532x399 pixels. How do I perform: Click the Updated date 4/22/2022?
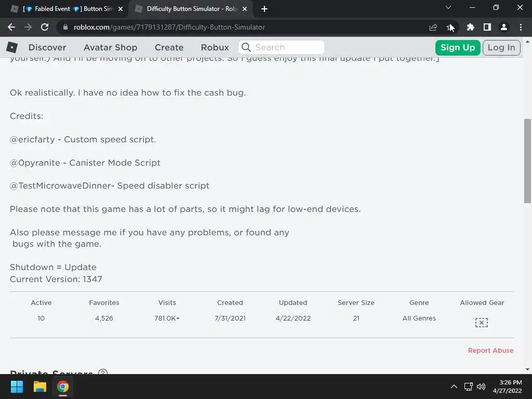click(293, 318)
